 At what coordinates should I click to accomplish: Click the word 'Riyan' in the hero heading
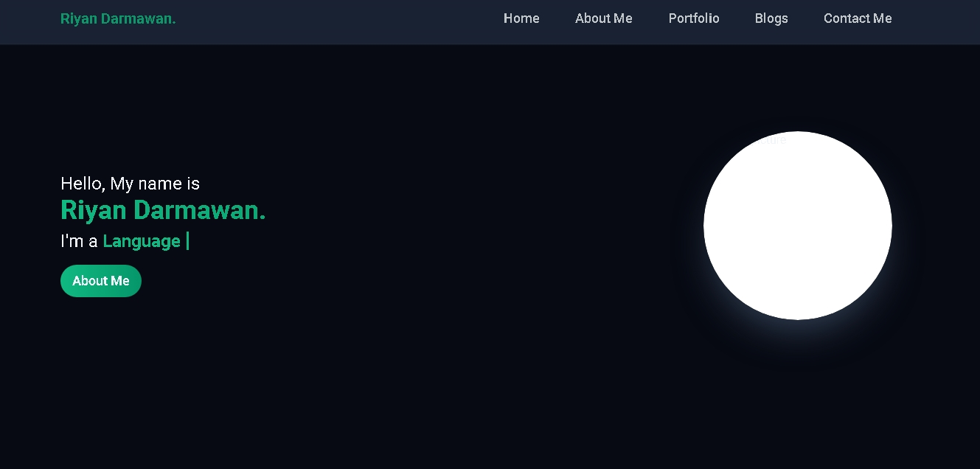pyautogui.click(x=93, y=211)
